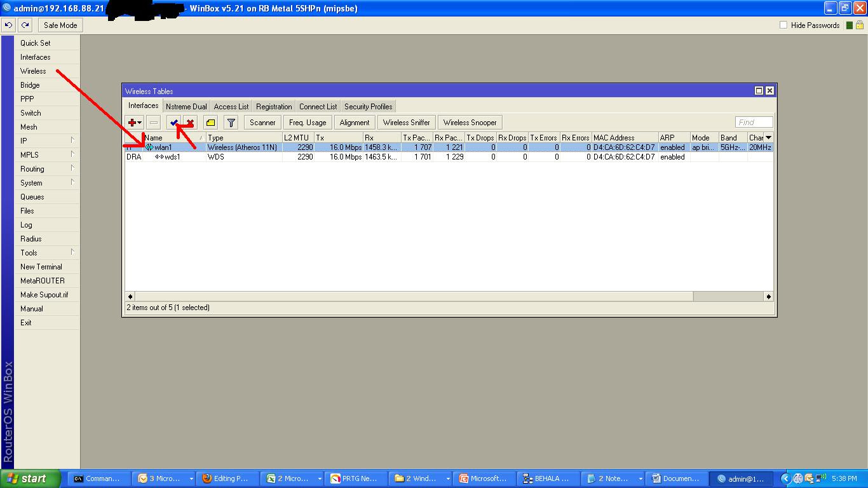Toggle Safe Mode

(x=60, y=25)
